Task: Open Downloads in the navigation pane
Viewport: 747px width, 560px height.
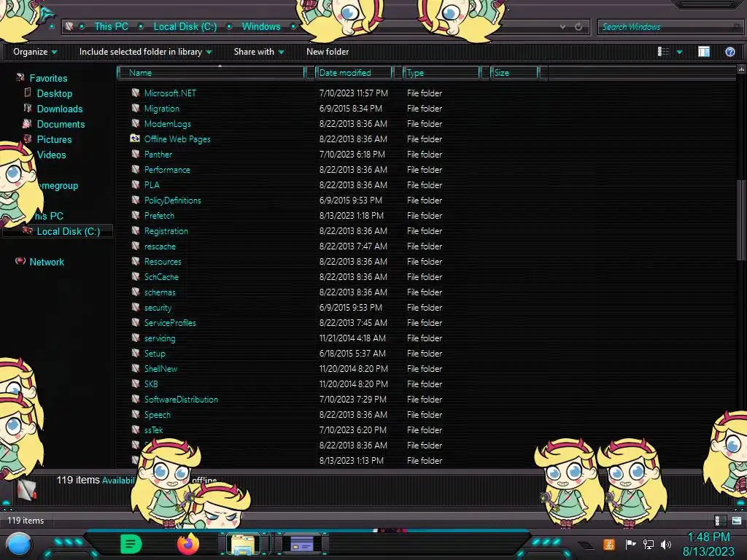Action: pos(60,109)
